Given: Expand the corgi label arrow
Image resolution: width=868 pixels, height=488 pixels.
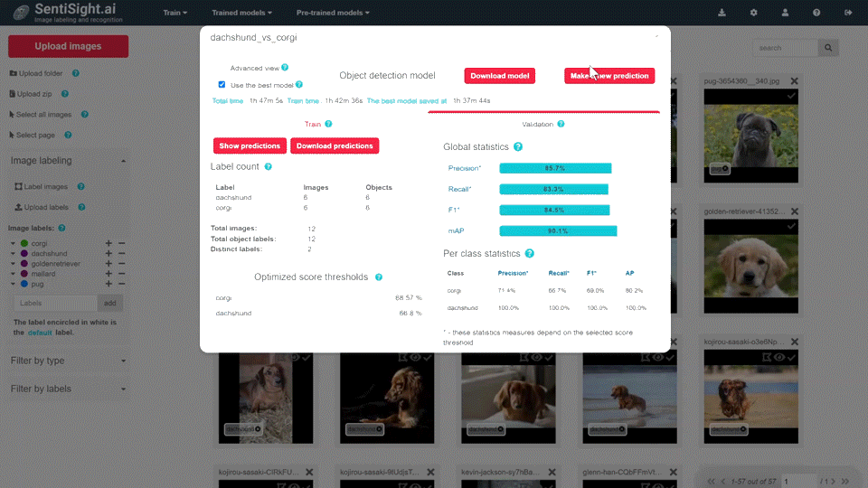Looking at the screenshot, I should pos(13,243).
